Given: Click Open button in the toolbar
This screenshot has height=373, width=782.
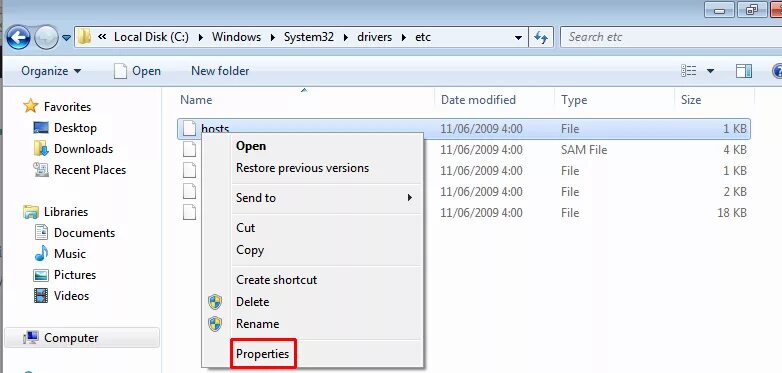Looking at the screenshot, I should [137, 71].
